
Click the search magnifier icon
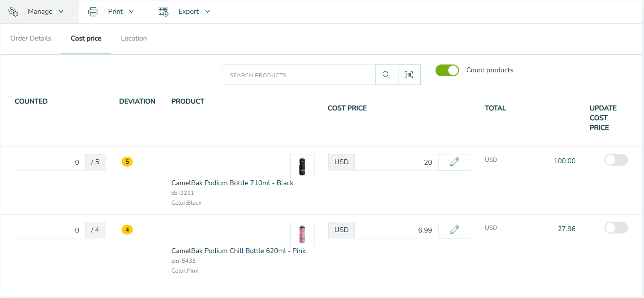point(386,75)
